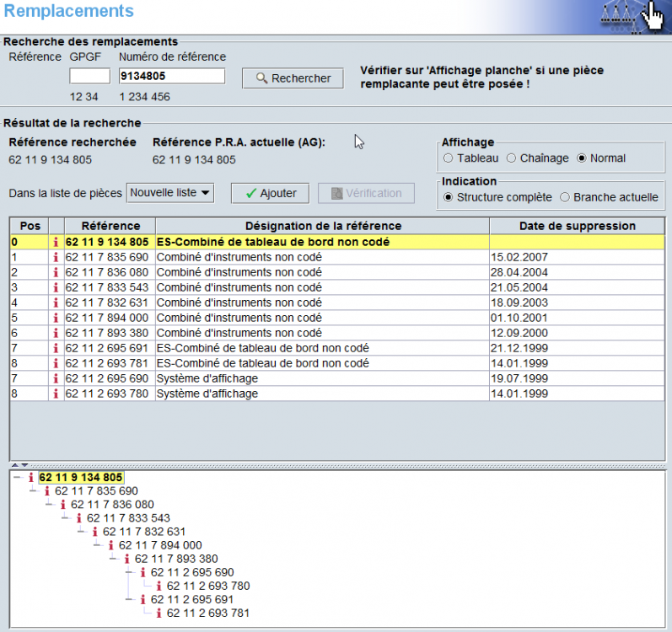The height and width of the screenshot is (632, 672).
Task: Collapse tree branch 62 11 2 695 690
Action: 130,572
